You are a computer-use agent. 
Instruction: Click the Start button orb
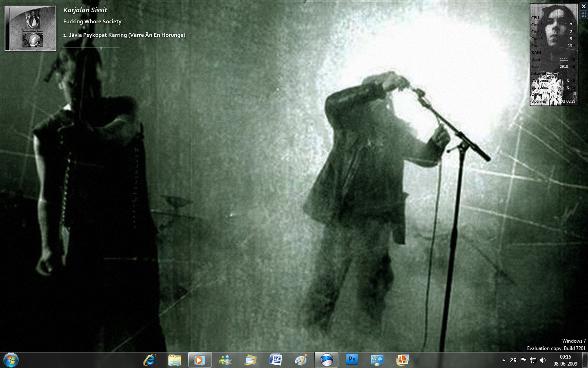pos(11,360)
